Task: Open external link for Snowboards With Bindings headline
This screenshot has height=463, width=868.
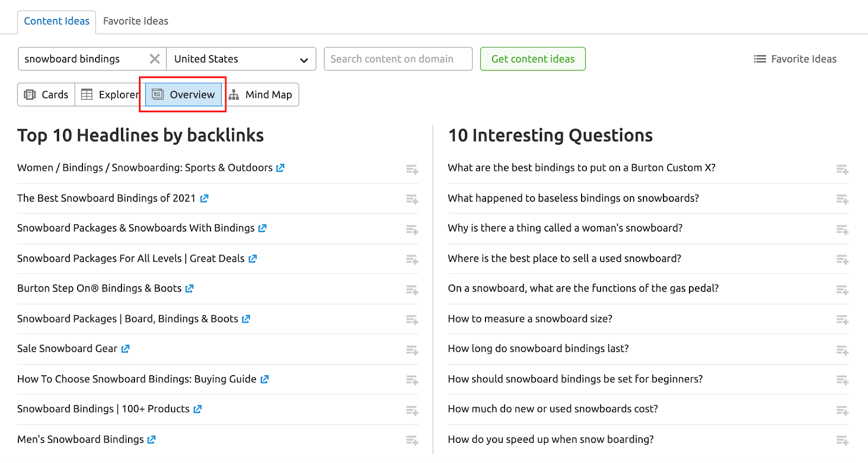Action: coord(263,228)
